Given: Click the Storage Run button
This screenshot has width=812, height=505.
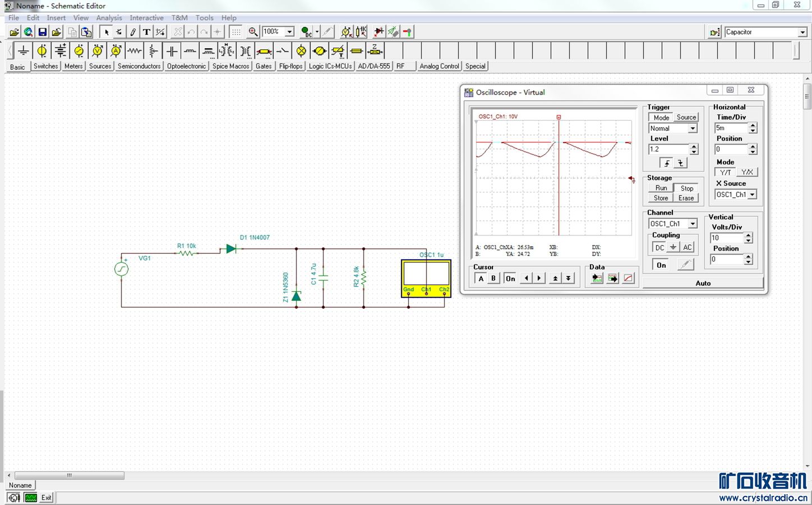Looking at the screenshot, I should [661, 188].
